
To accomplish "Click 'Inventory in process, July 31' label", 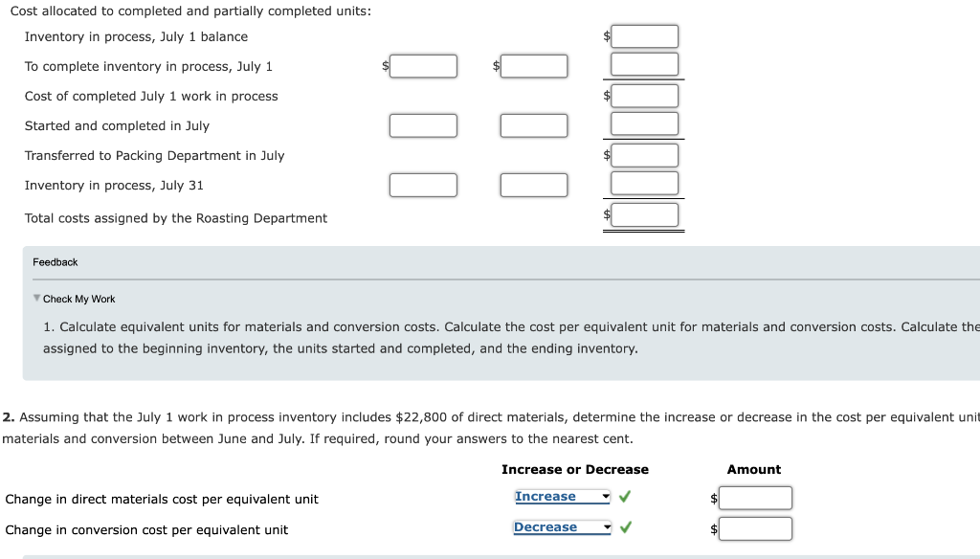I will click(x=114, y=186).
